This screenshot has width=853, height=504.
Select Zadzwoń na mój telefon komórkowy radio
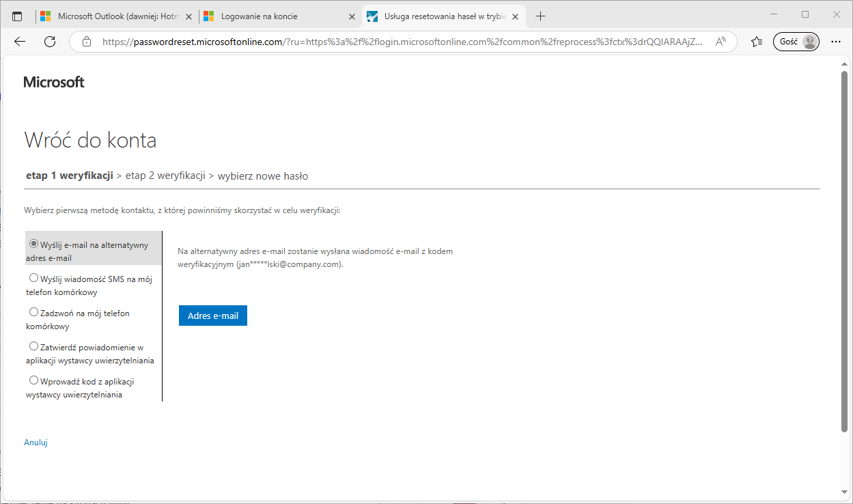point(33,312)
